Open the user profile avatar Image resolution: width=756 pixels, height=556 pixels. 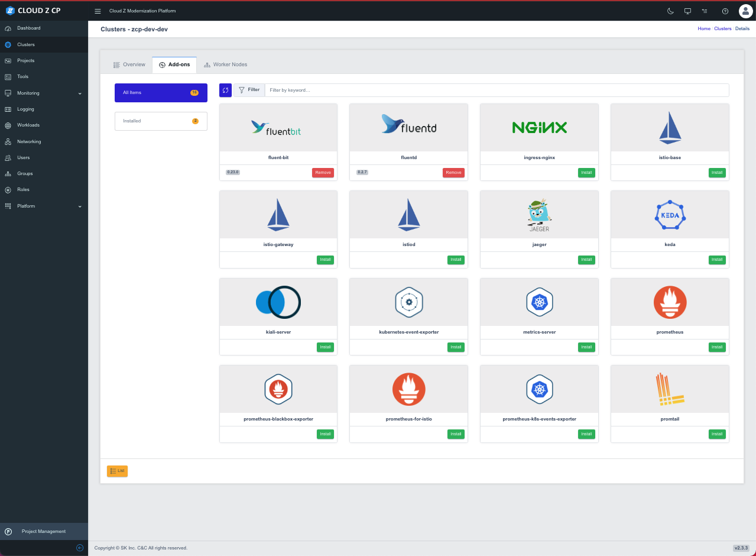(x=745, y=11)
